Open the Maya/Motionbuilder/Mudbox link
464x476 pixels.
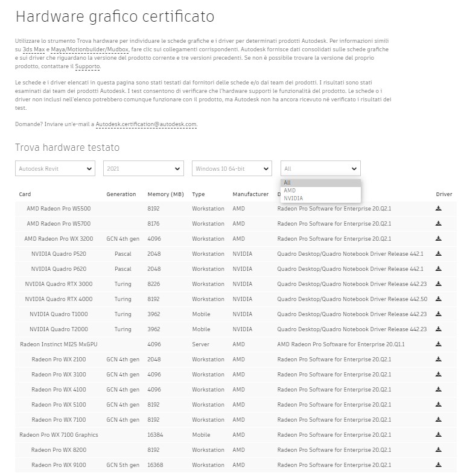[89, 49]
